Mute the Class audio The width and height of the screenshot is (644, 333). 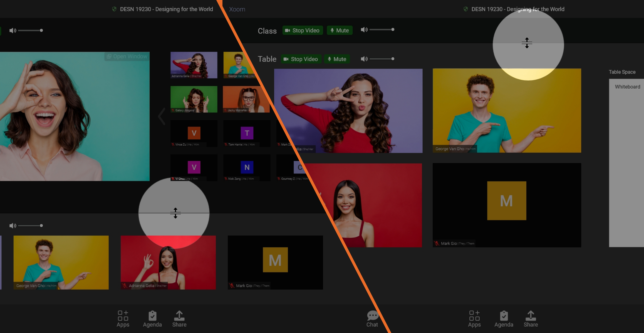coord(340,30)
